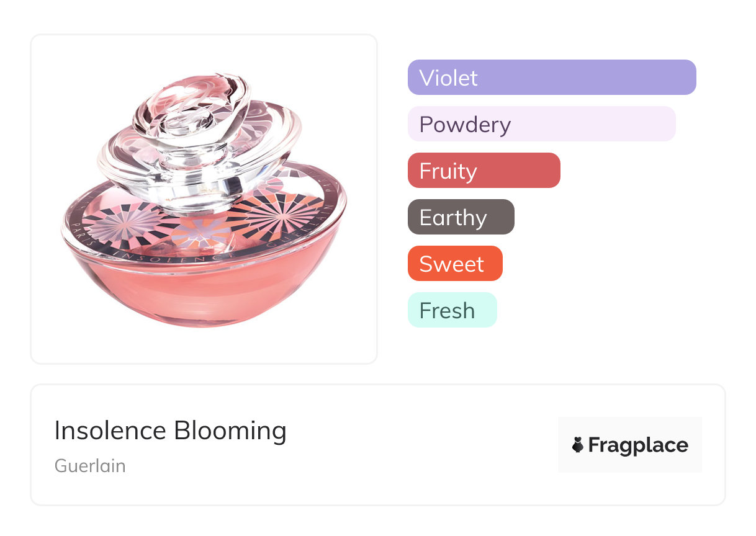Click the Fragplace logo text
The height and width of the screenshot is (536, 756).
[638, 445]
